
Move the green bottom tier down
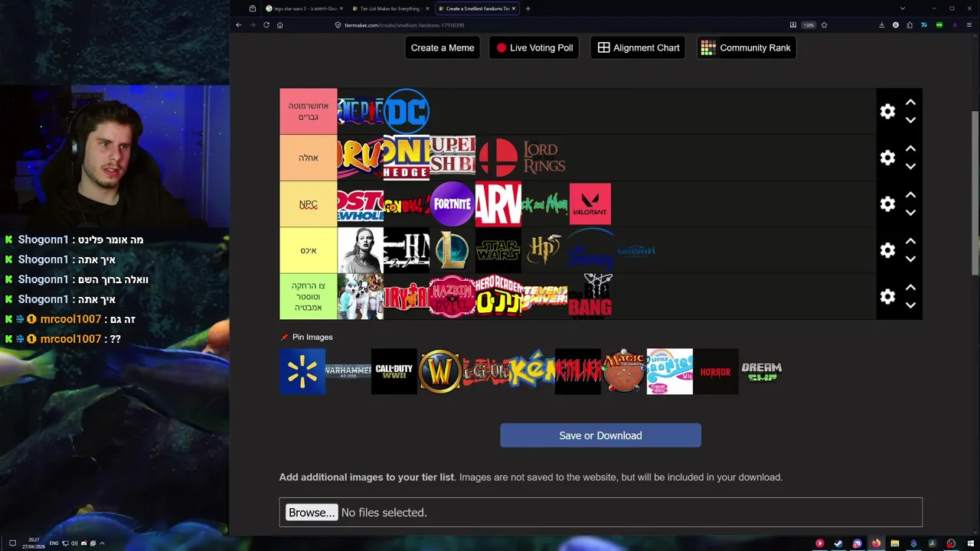(910, 305)
